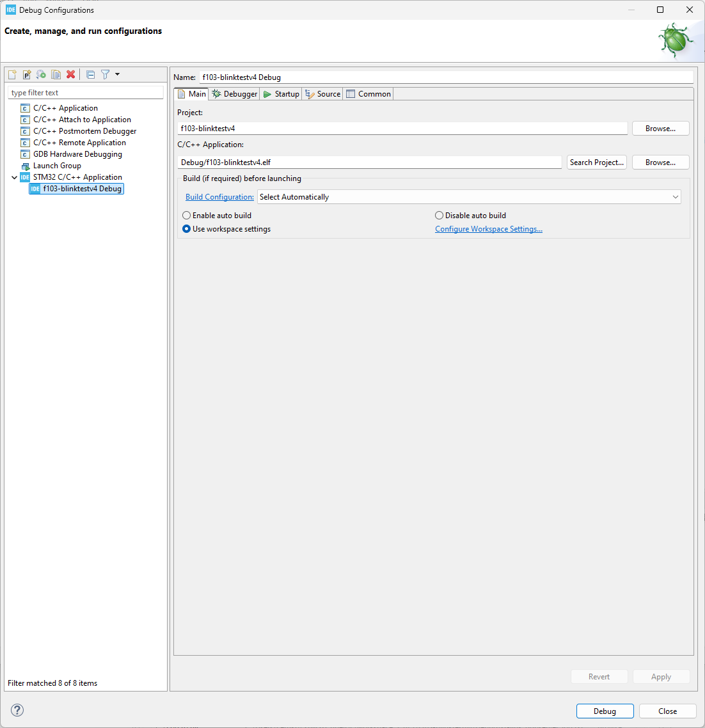Open the filter toolbar dropdown arrow
This screenshot has width=705, height=728.
point(117,74)
